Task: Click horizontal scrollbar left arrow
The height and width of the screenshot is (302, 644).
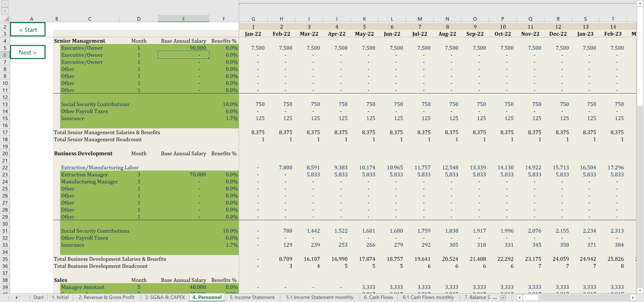Action: pyautogui.click(x=520, y=297)
